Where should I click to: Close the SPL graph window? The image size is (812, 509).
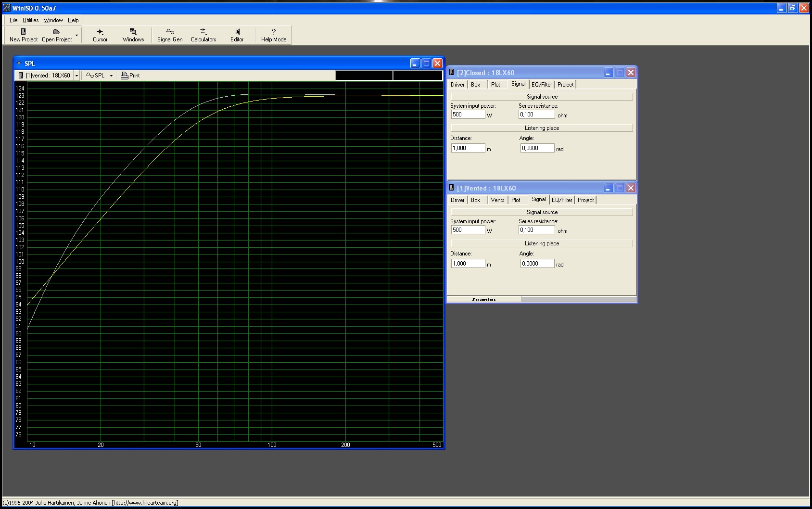pos(437,63)
